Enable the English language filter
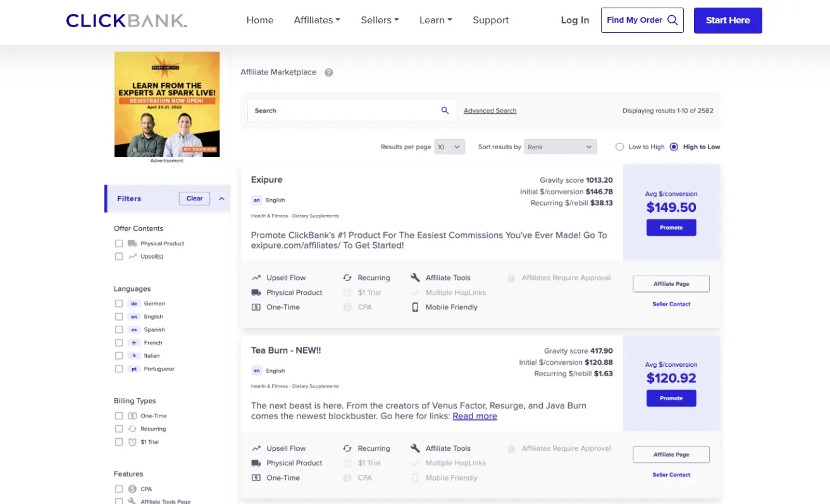The height and width of the screenshot is (504, 830). click(119, 317)
